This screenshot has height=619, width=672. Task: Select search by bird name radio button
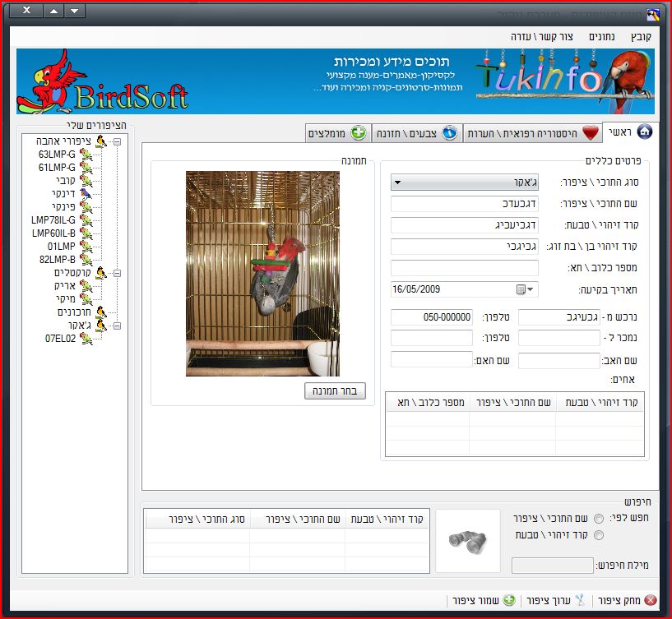click(598, 518)
